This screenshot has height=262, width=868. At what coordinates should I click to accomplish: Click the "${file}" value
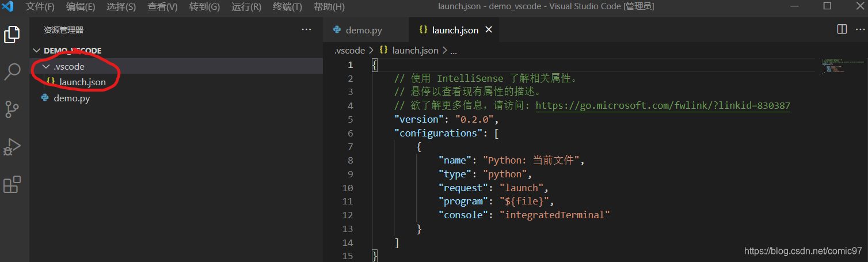[526, 202]
